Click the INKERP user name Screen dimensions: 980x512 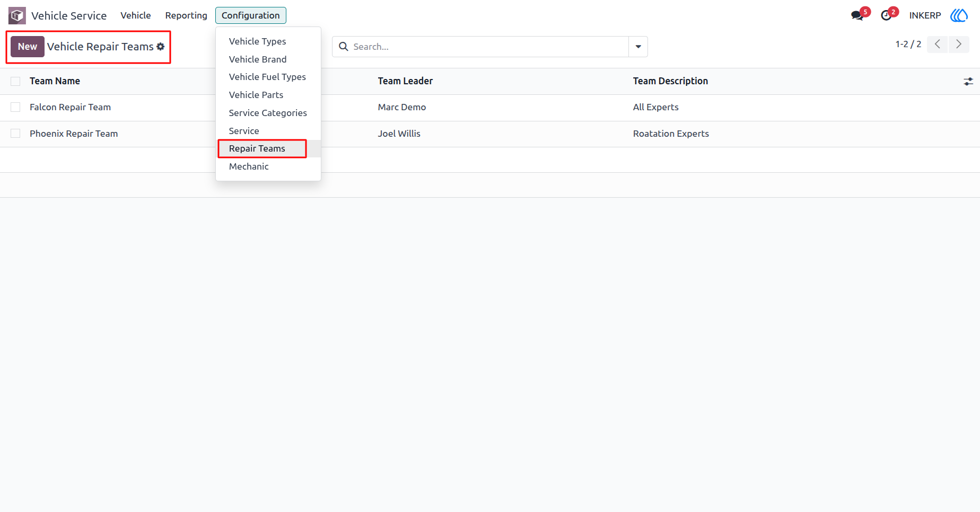click(x=925, y=15)
